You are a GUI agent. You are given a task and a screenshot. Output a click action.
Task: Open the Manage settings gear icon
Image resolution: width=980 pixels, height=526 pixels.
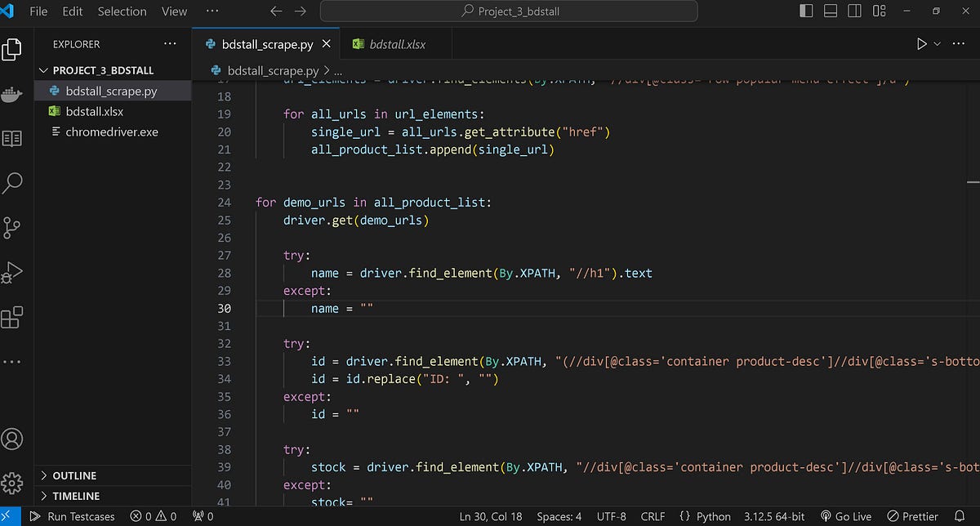13,484
